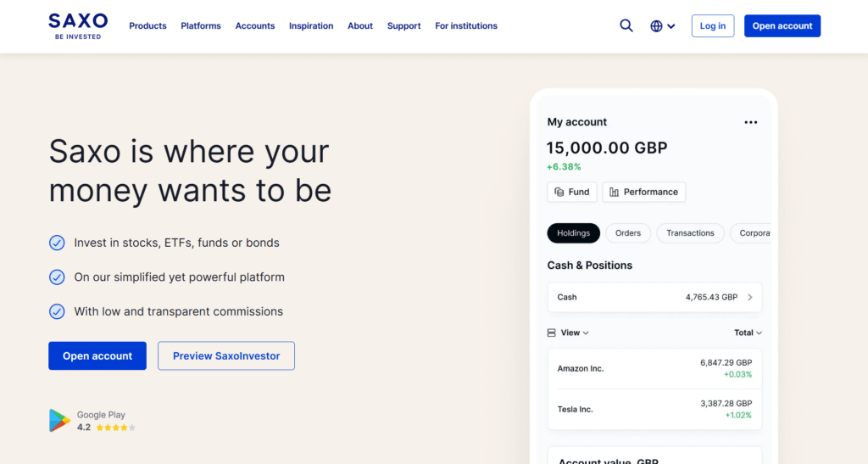Click the Fund coins icon
Viewport: 868px width, 464px height.
[x=559, y=193]
